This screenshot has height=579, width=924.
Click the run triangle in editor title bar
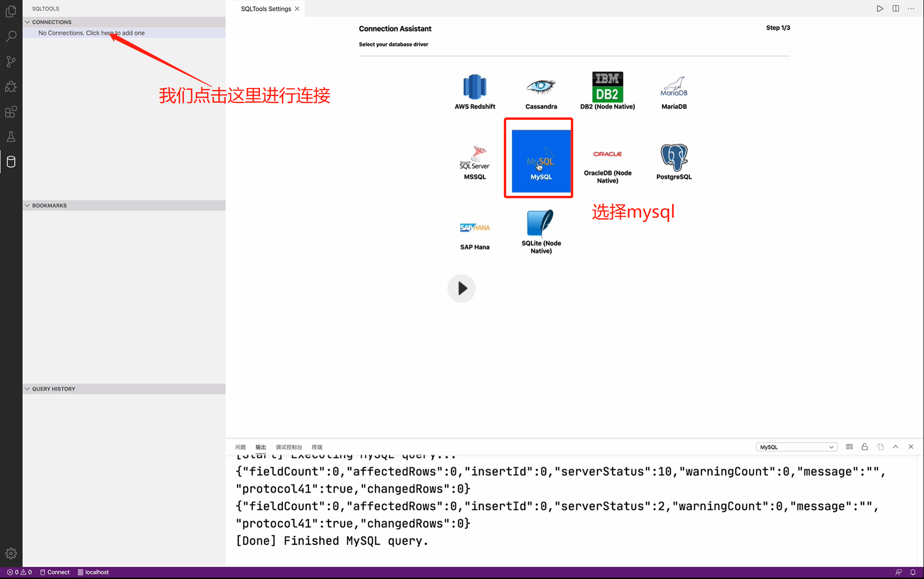[880, 9]
